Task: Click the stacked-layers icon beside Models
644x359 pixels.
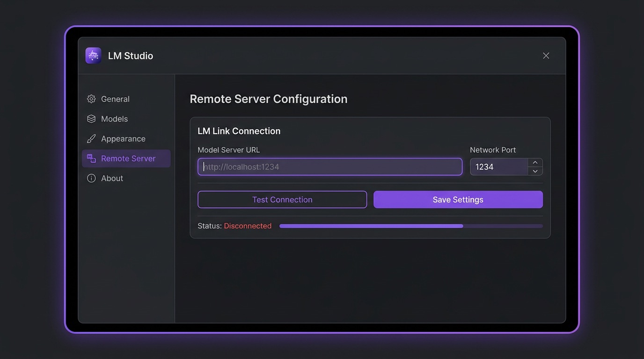Action: 91,119
